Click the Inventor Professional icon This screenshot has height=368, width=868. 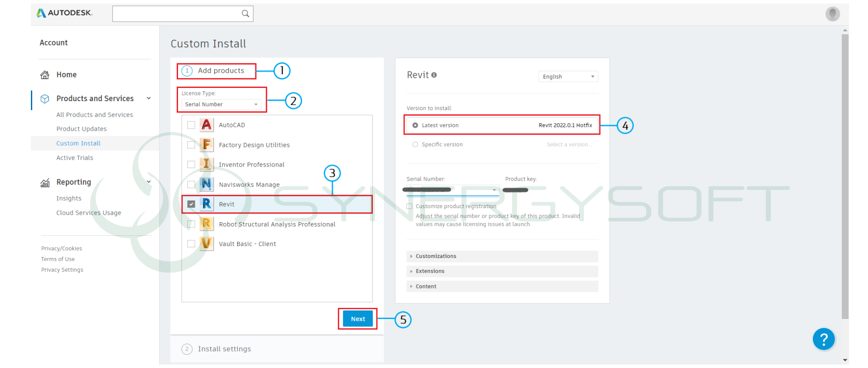coord(206,164)
